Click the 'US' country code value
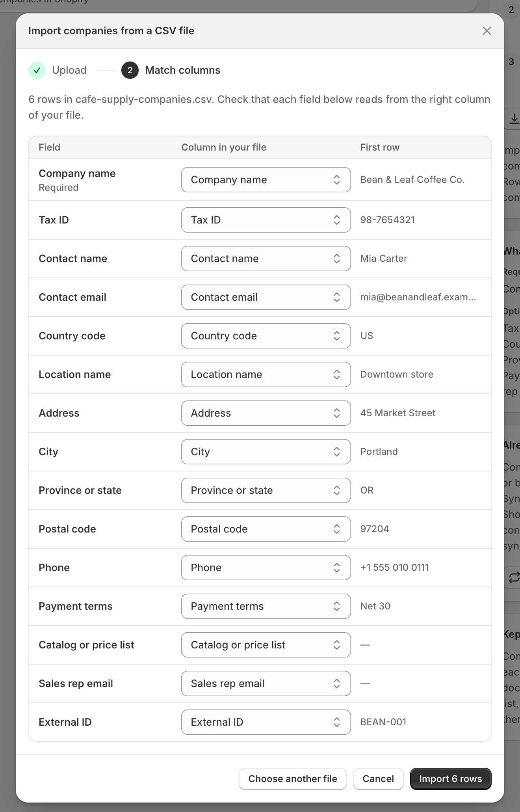 click(367, 336)
